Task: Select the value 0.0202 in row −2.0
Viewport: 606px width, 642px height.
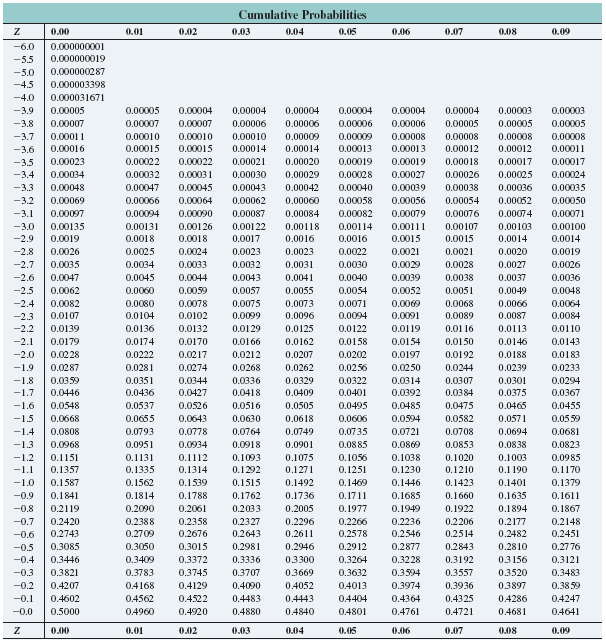Action: coord(353,355)
